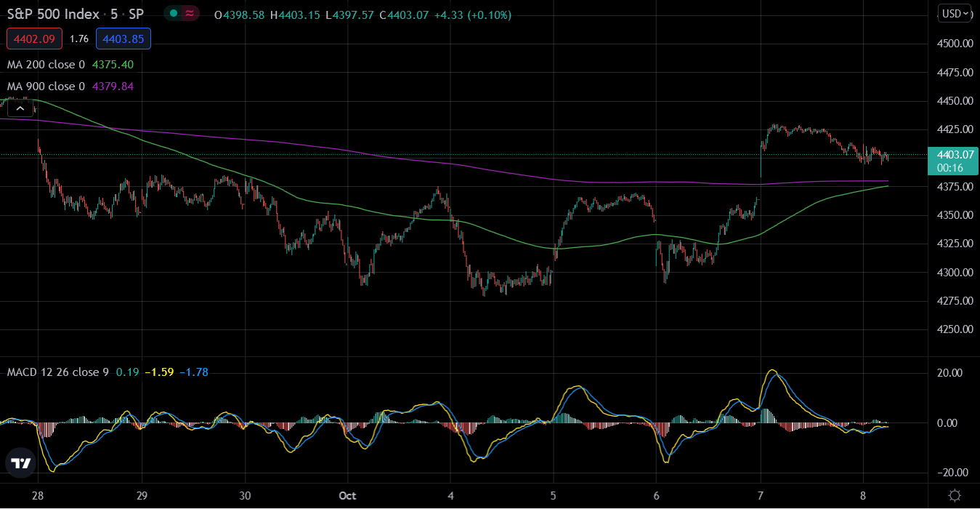Click the 6 date on time axis
Image resolution: width=980 pixels, height=509 pixels.
click(657, 495)
